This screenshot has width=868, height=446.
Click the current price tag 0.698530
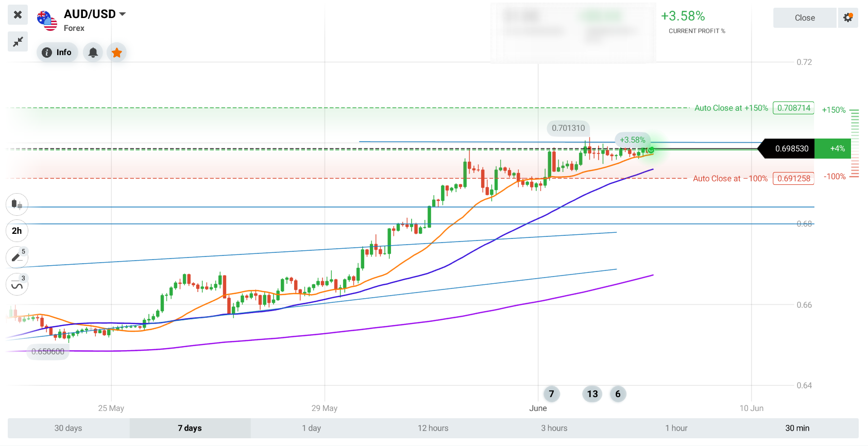(x=787, y=149)
